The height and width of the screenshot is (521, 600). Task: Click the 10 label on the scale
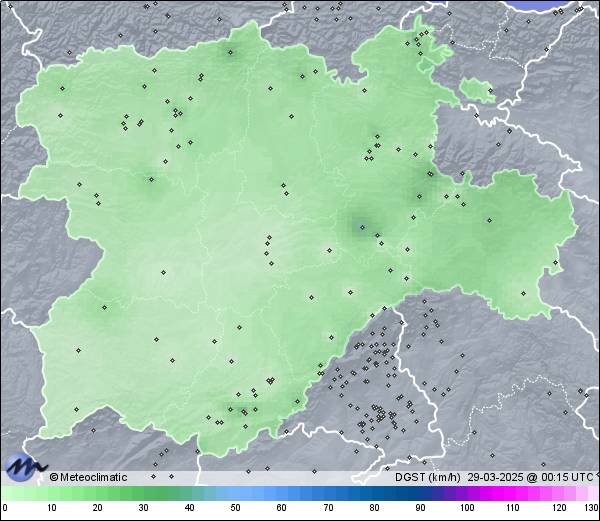[x=52, y=508]
